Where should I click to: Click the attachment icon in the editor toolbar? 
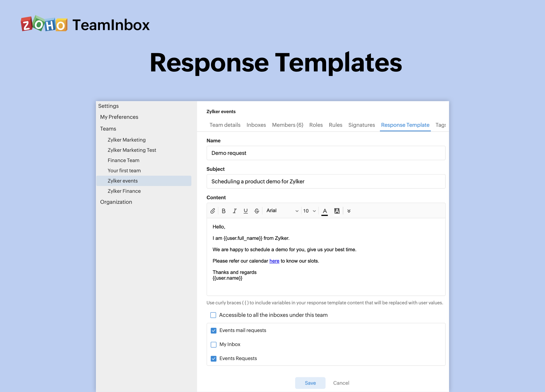tap(213, 211)
